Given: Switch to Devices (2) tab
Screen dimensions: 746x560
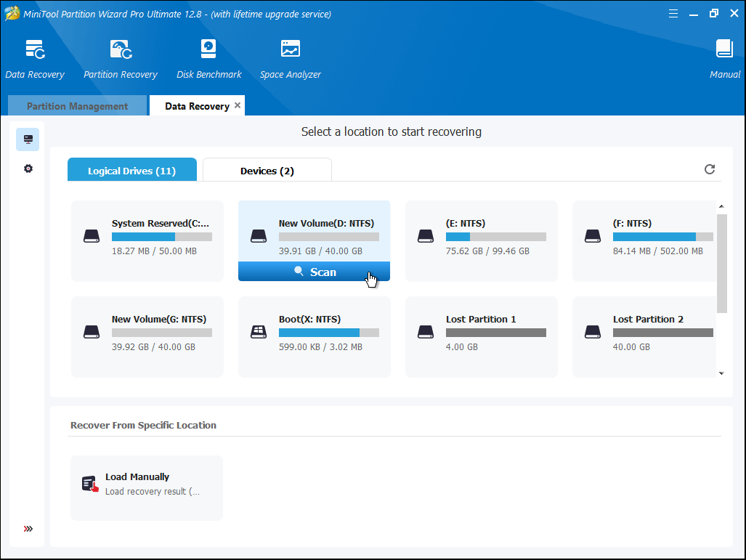Looking at the screenshot, I should click(x=267, y=170).
